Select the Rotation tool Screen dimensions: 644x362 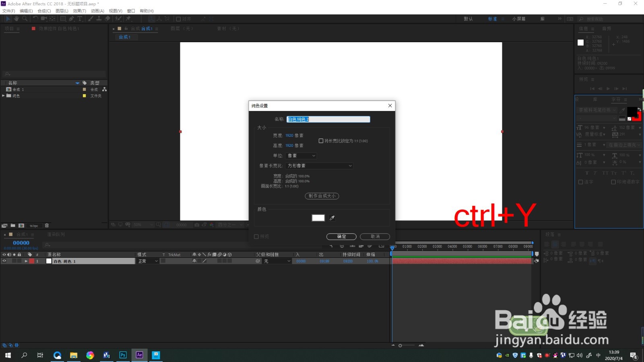click(x=35, y=19)
